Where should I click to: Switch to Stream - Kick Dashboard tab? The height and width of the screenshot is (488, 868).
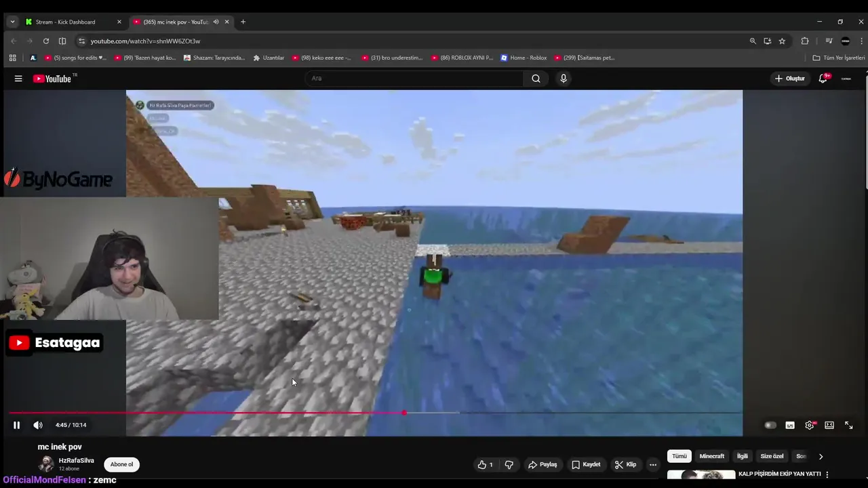pyautogui.click(x=73, y=22)
